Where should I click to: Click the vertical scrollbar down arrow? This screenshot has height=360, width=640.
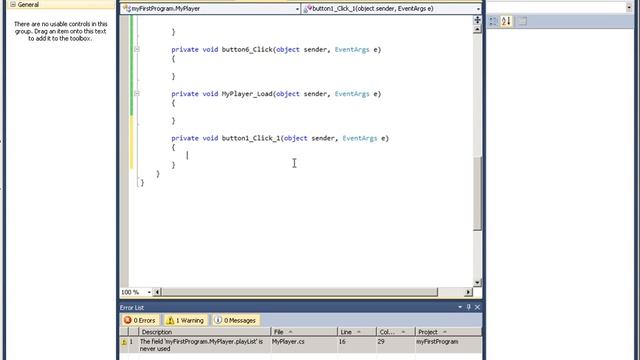point(477,282)
